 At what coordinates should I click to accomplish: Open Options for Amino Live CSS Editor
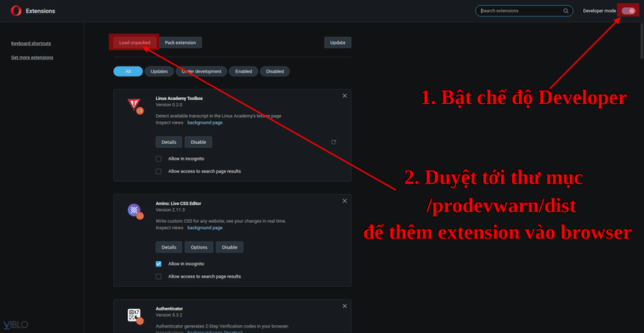point(199,247)
